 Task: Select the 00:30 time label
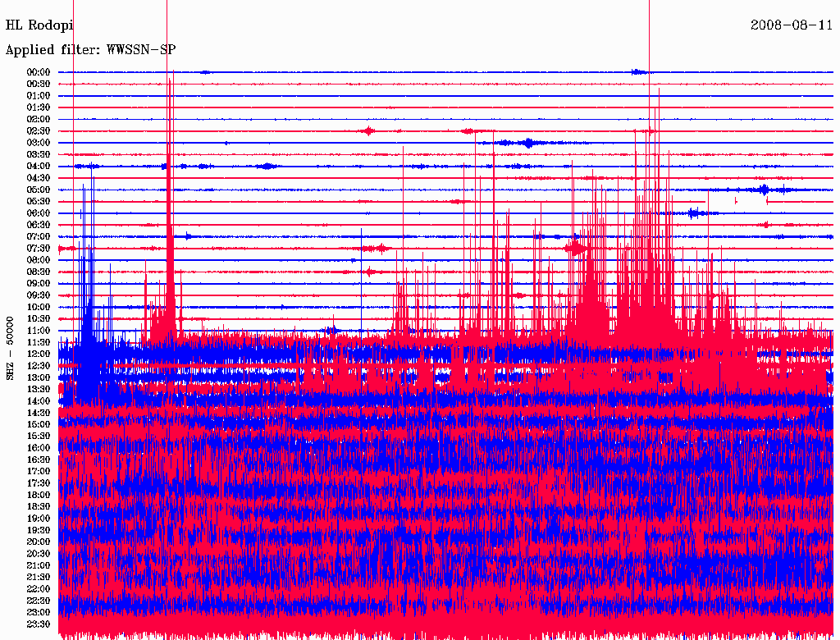pos(39,85)
